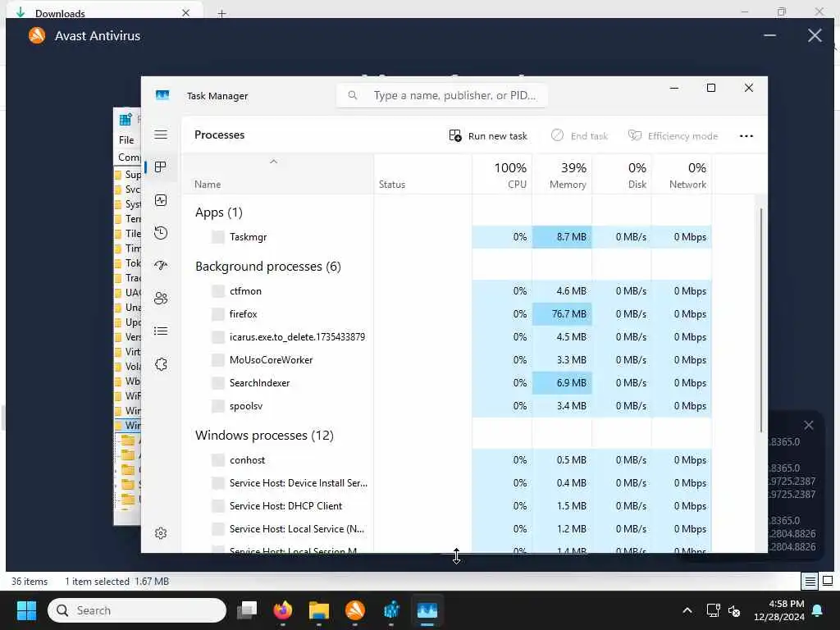Image resolution: width=840 pixels, height=630 pixels.
Task: Open Task Manager hamburger navigation menu
Action: point(161,135)
